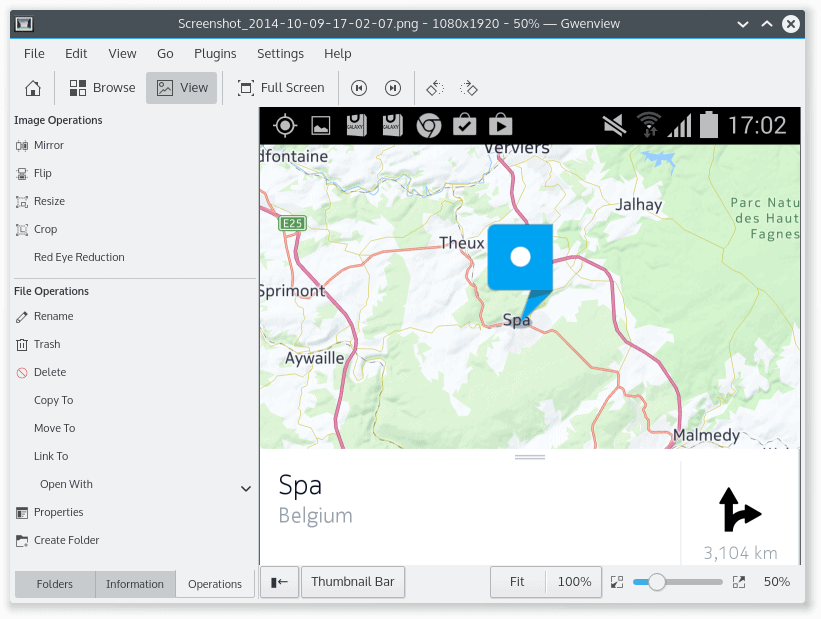
Task: Click the Gwenview title bar app icon
Action: click(25, 24)
